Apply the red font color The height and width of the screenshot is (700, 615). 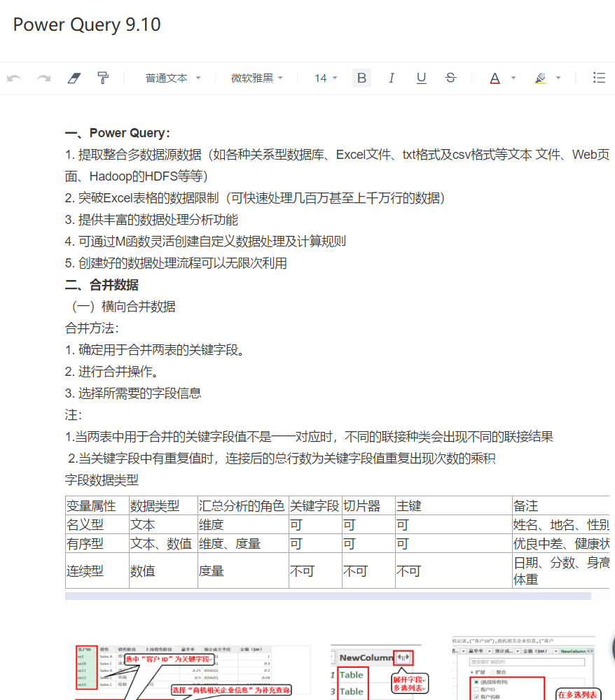(x=495, y=78)
